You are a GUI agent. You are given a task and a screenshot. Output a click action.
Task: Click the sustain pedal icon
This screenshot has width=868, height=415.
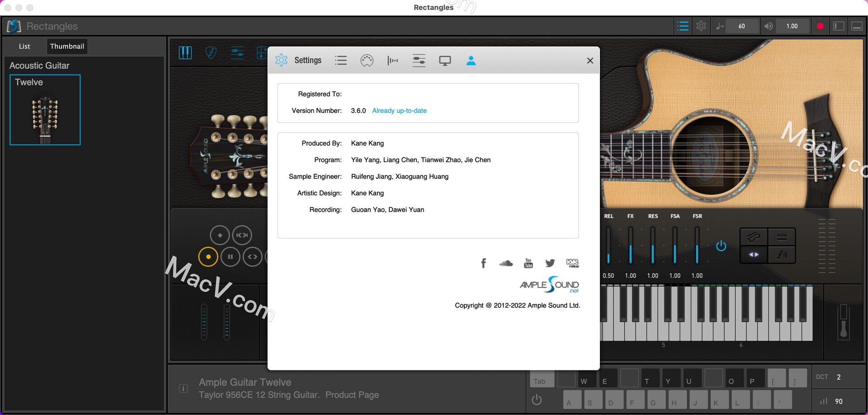tap(843, 322)
